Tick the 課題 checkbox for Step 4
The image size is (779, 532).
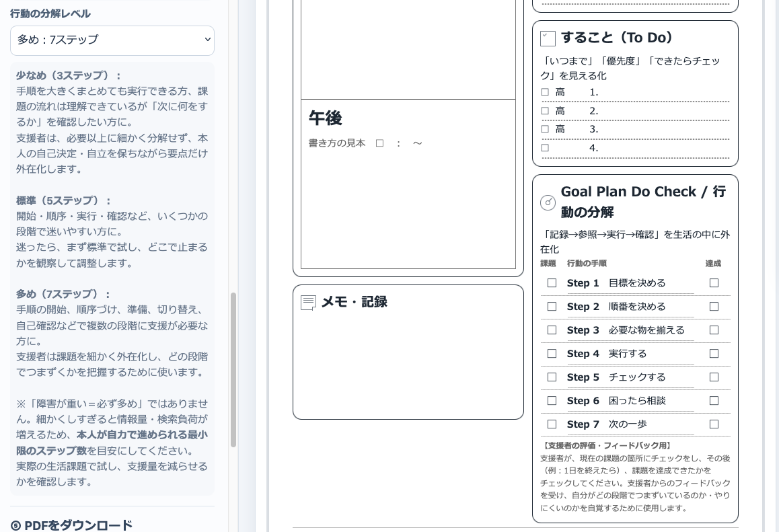[552, 354]
